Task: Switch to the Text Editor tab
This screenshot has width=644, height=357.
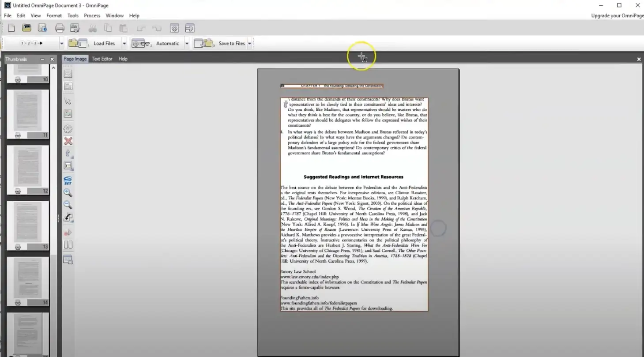Action: 102,59
